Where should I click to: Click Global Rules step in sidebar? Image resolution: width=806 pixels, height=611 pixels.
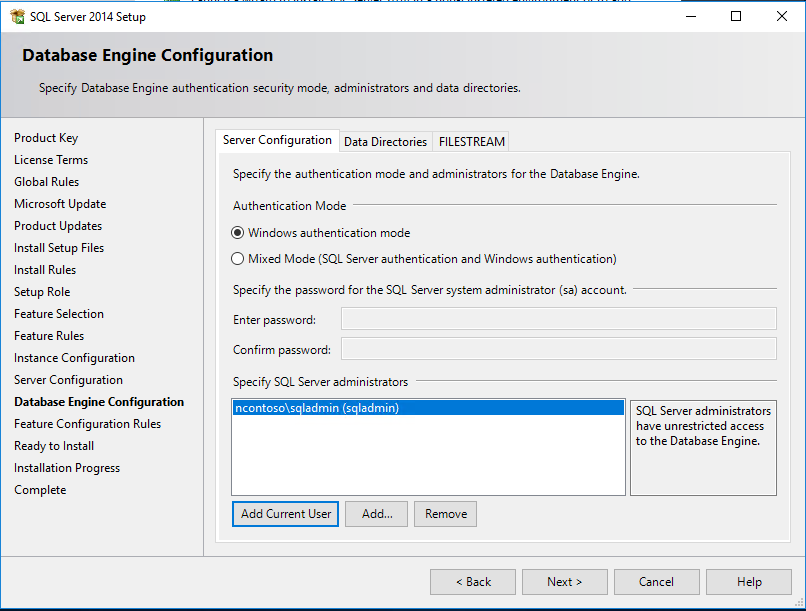pyautogui.click(x=47, y=182)
